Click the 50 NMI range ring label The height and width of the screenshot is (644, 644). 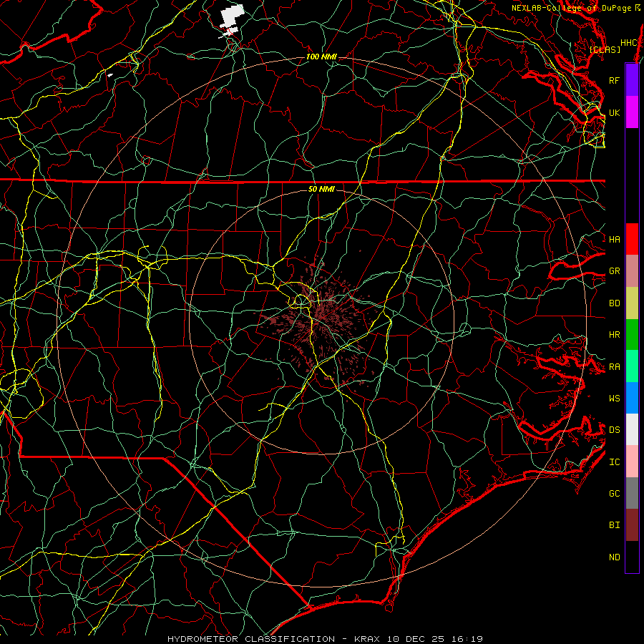[x=321, y=189]
